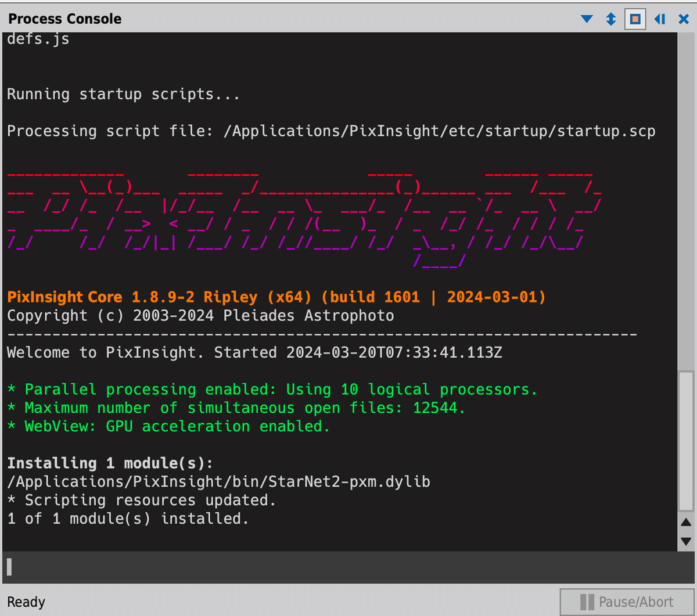The height and width of the screenshot is (616, 697).
Task: Click the StarNet2-pxm.dylib path line
Action: click(x=218, y=482)
